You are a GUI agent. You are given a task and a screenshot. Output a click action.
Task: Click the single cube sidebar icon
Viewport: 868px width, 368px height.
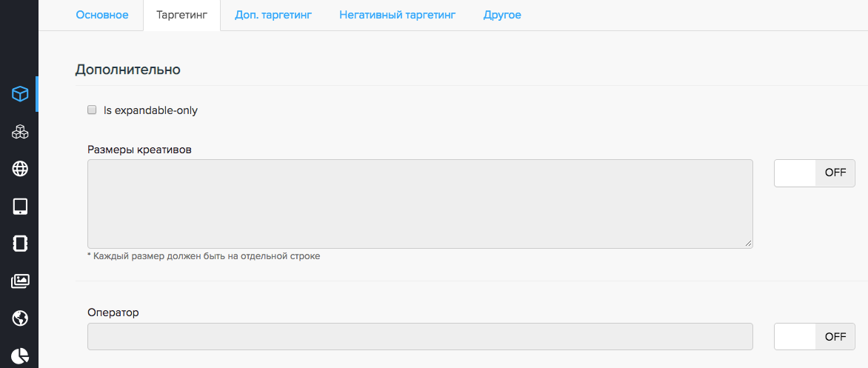[20, 94]
